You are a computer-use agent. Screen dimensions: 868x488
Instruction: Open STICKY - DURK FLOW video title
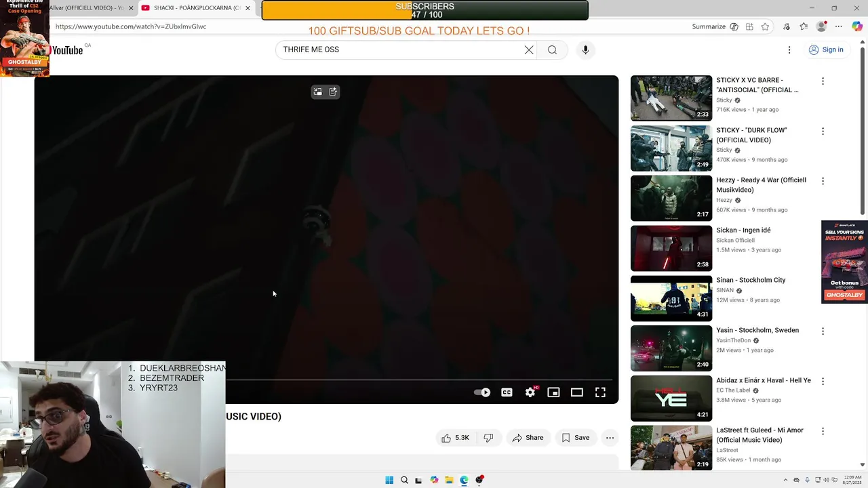(751, 135)
